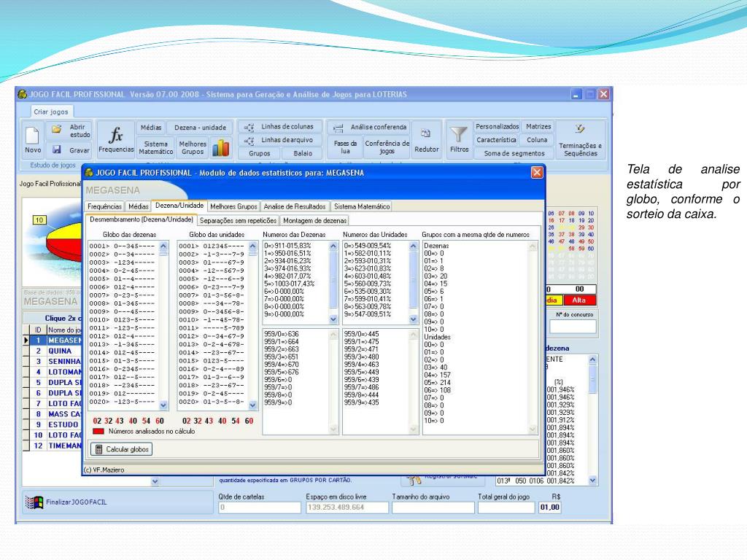Close the MEGASENA statistics dialog
The image size is (747, 560).
click(537, 172)
